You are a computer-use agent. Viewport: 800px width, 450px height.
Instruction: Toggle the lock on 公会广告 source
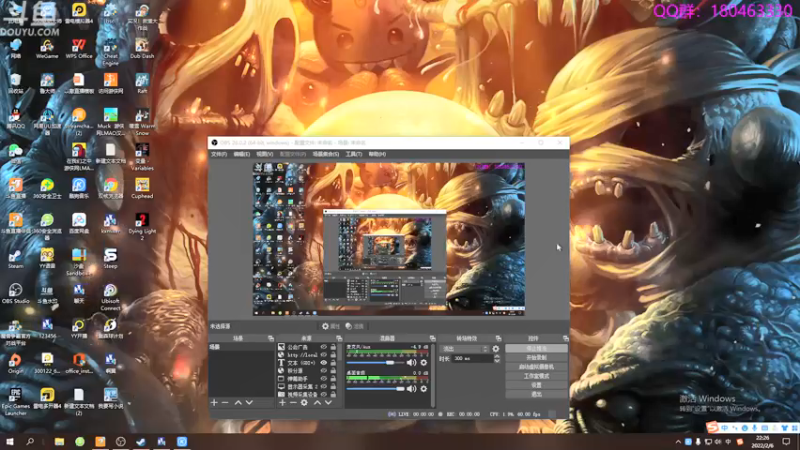[333, 347]
